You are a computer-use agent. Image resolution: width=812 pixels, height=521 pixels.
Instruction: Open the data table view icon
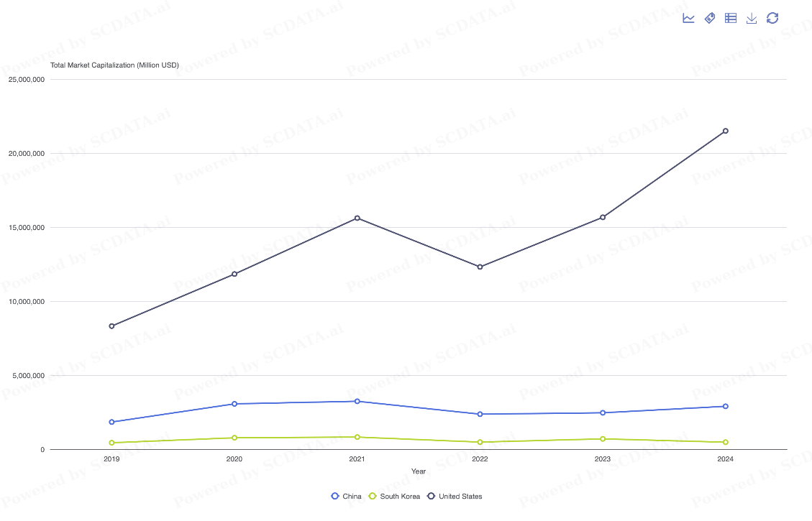click(x=731, y=18)
